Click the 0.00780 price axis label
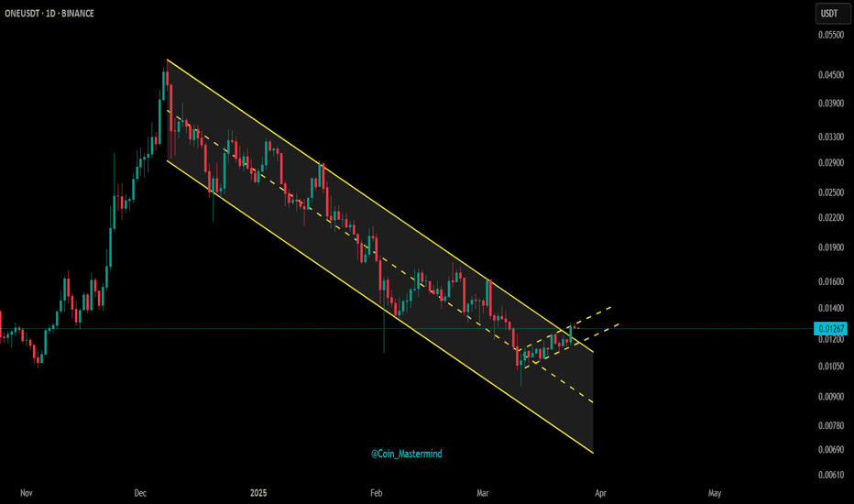Screen dimensions: 854x504 click(x=831, y=425)
